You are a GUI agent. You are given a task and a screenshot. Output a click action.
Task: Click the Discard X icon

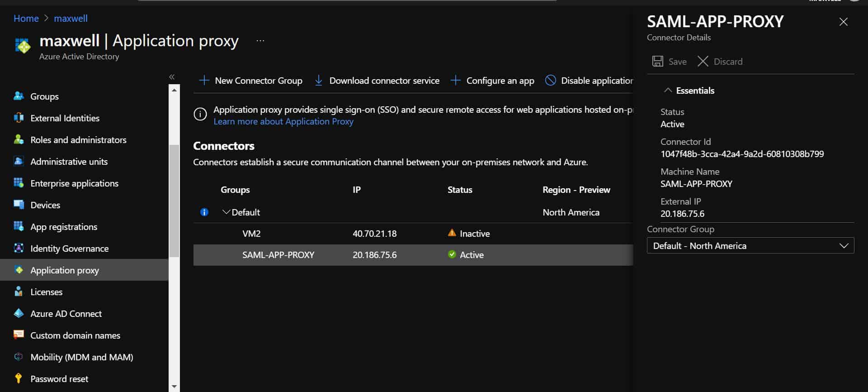pos(703,61)
